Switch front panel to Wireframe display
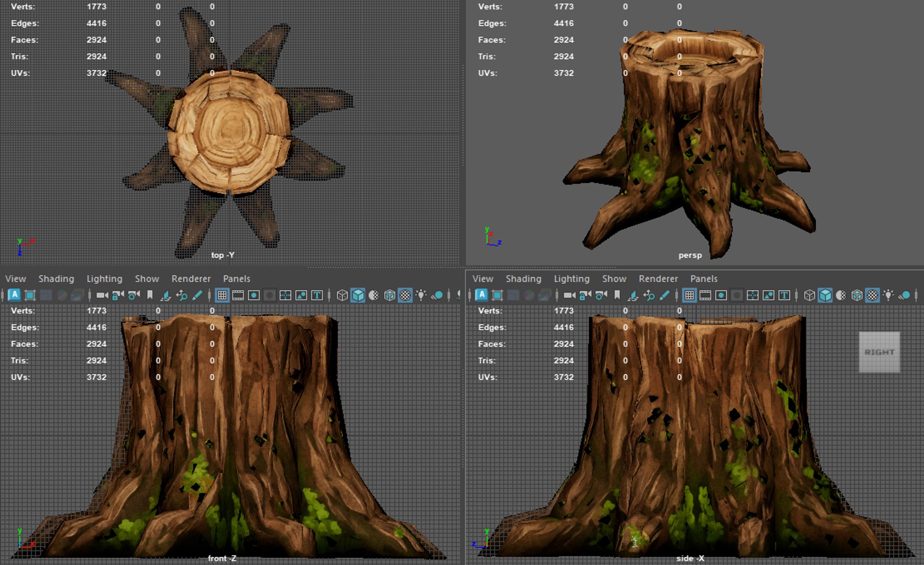The width and height of the screenshot is (924, 565). point(342,296)
